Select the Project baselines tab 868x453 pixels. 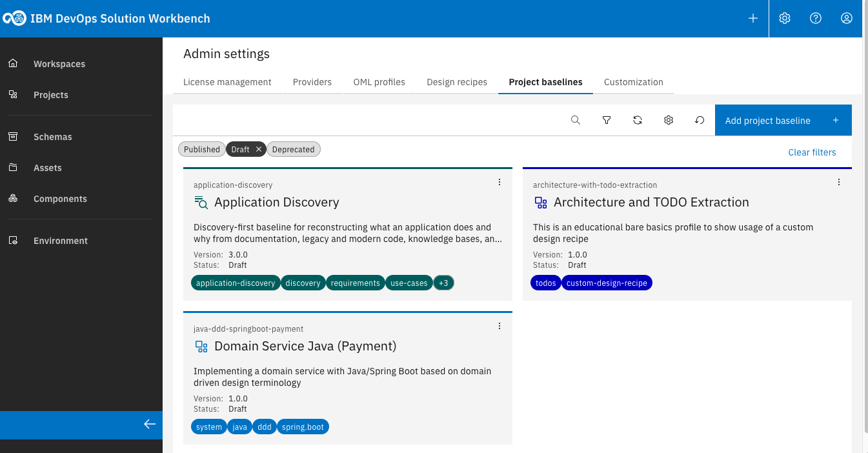pyautogui.click(x=546, y=83)
